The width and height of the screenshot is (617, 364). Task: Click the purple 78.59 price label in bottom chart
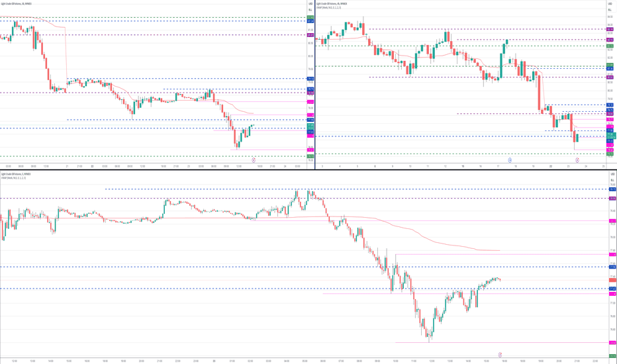612,199
